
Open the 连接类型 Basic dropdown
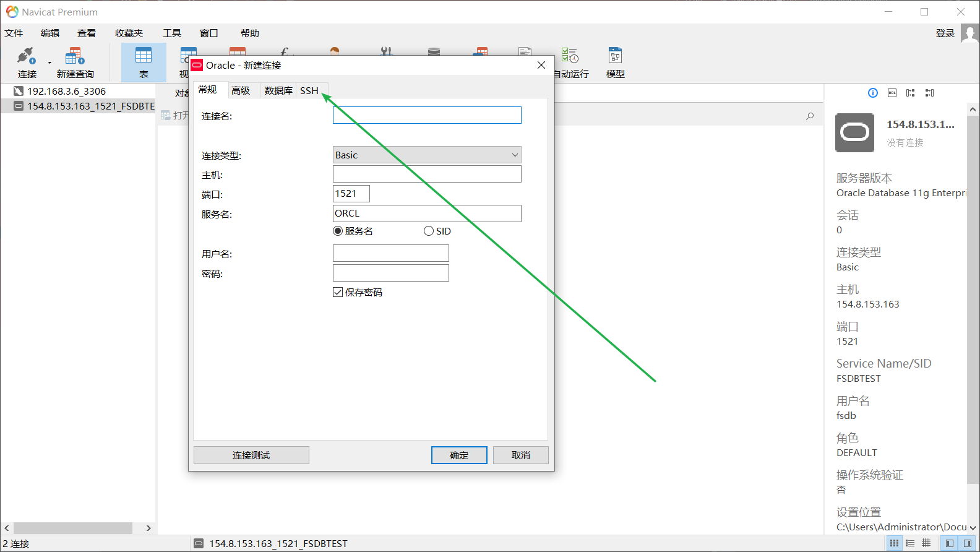coord(427,155)
